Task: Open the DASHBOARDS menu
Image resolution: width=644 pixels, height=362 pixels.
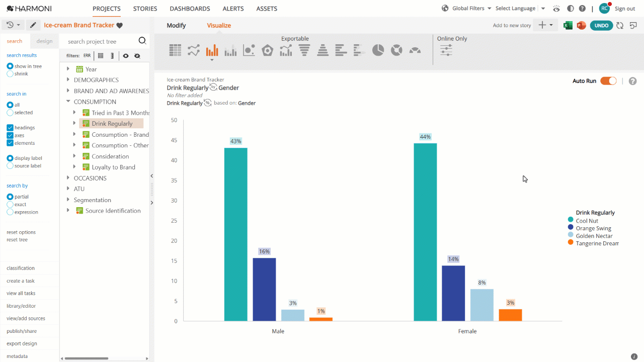Action: pyautogui.click(x=190, y=9)
